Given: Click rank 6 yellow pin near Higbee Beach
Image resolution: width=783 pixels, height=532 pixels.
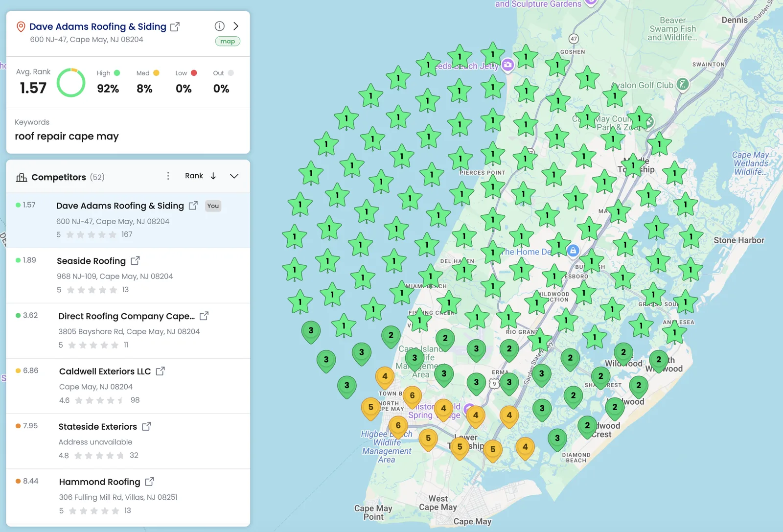Looking at the screenshot, I should [x=398, y=427].
